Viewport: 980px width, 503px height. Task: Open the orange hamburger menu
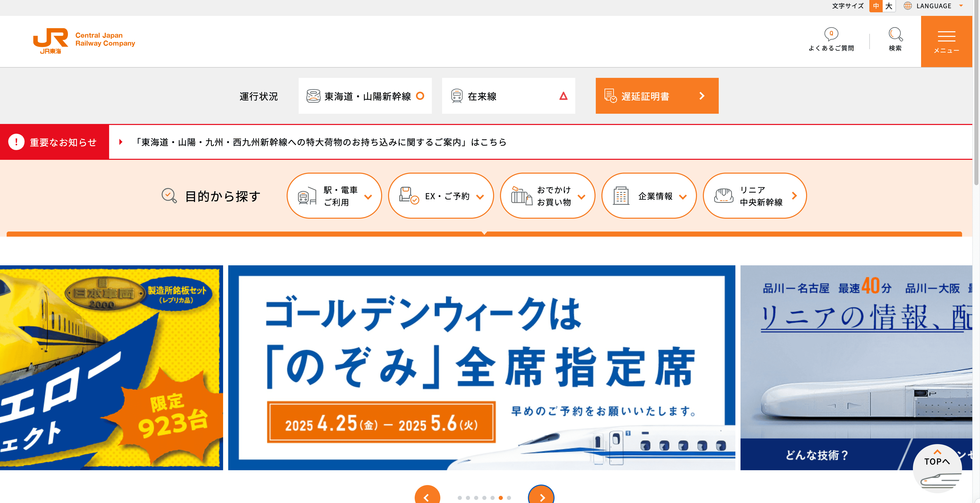point(946,41)
